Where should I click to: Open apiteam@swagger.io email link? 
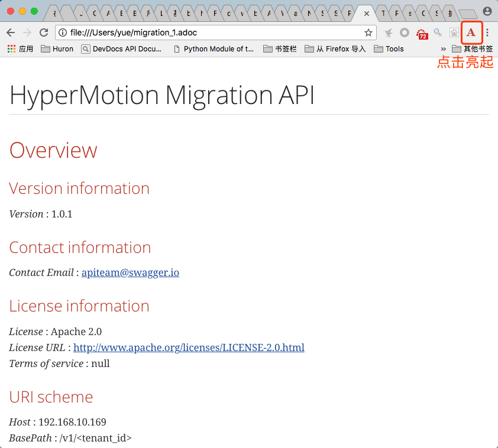coord(130,272)
